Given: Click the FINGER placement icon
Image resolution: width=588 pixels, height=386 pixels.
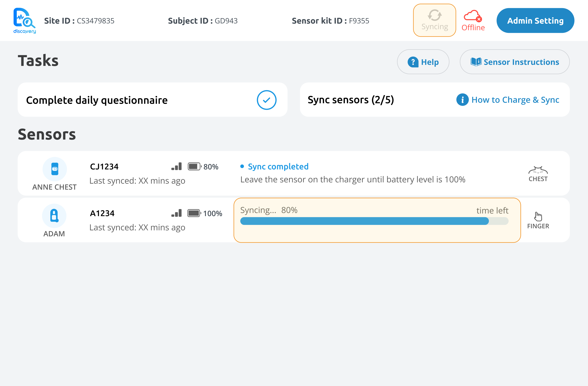Looking at the screenshot, I should [x=538, y=217].
